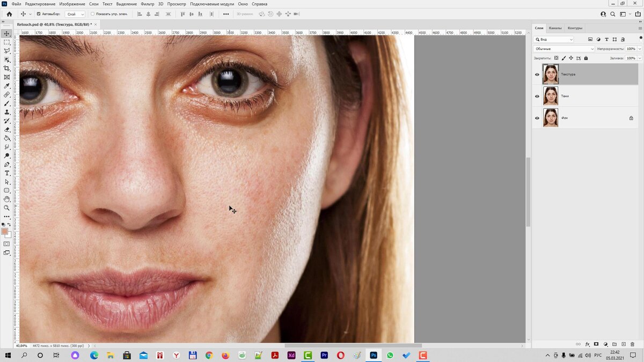Select the Path Selection tool
The width and height of the screenshot is (644, 362).
coord(7,182)
